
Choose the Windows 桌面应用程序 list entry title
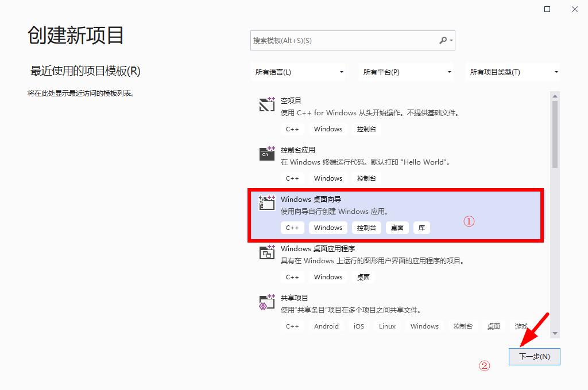[x=318, y=249]
